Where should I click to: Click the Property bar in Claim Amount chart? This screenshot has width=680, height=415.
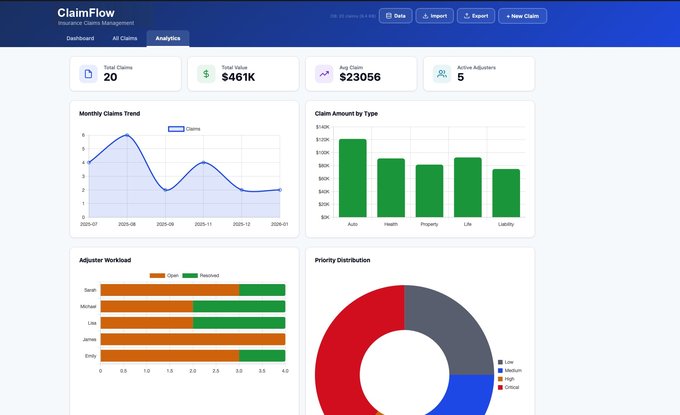tap(429, 191)
